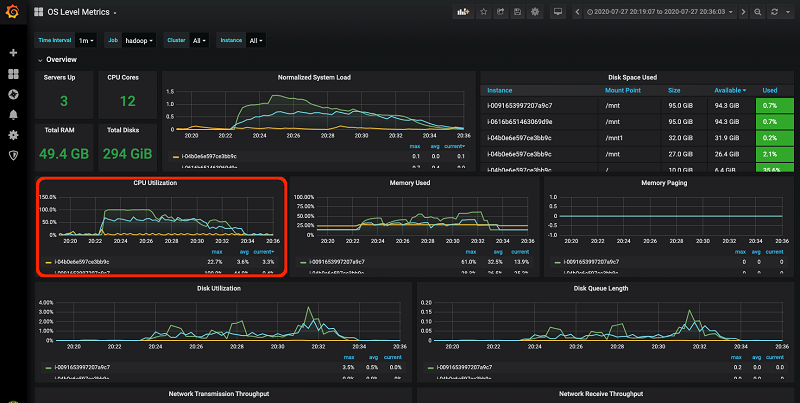This screenshot has height=403, width=800.
Task: Click the Total RAM 49.4 GB stat
Action: pyautogui.click(x=64, y=154)
